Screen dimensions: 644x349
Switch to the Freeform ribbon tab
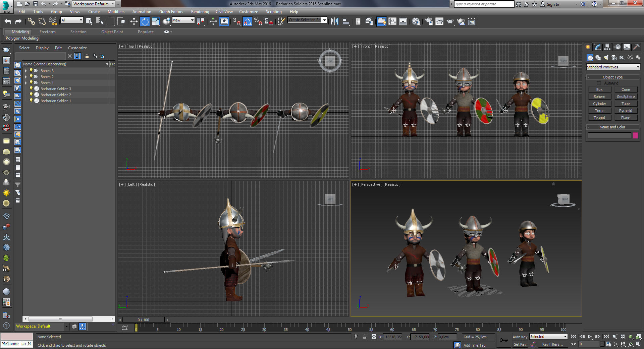point(47,32)
